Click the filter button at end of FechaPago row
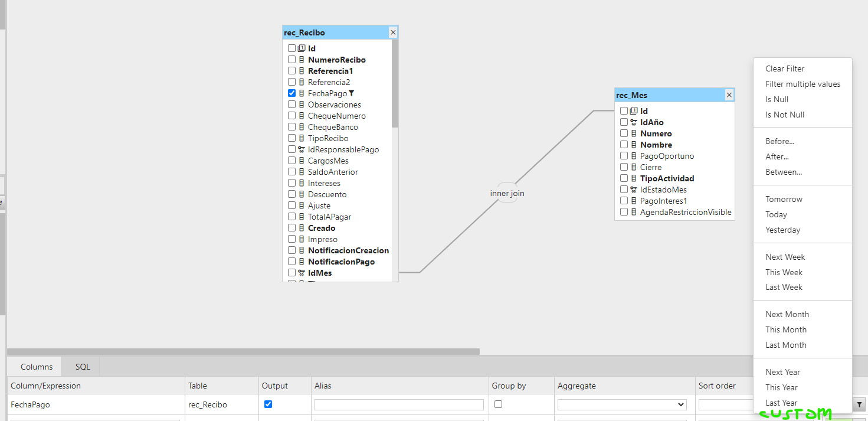 pos(859,404)
